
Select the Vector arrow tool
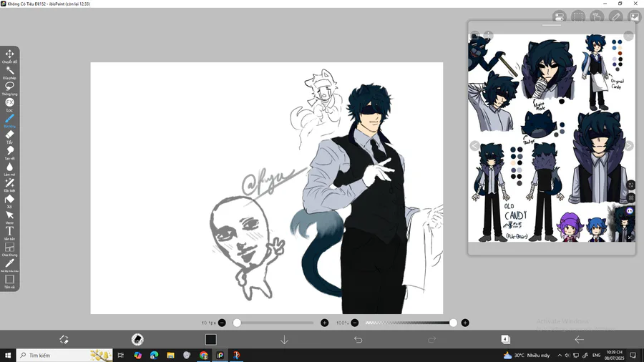tap(9, 216)
